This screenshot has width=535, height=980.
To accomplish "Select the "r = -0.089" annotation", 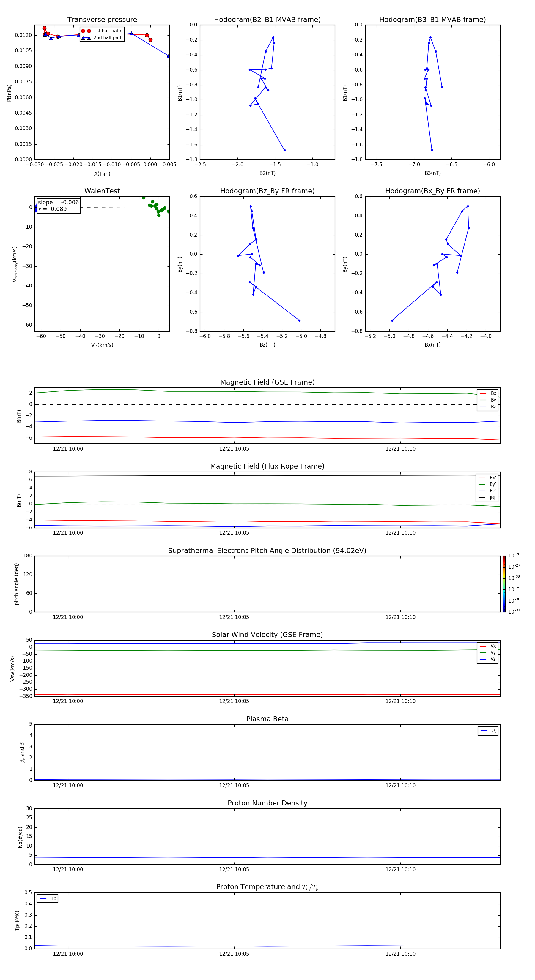I will point(53,209).
